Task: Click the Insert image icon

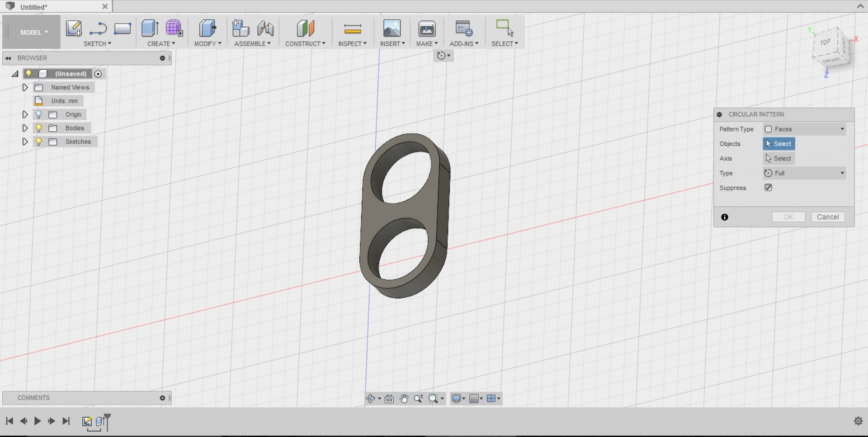Action: coord(392,28)
